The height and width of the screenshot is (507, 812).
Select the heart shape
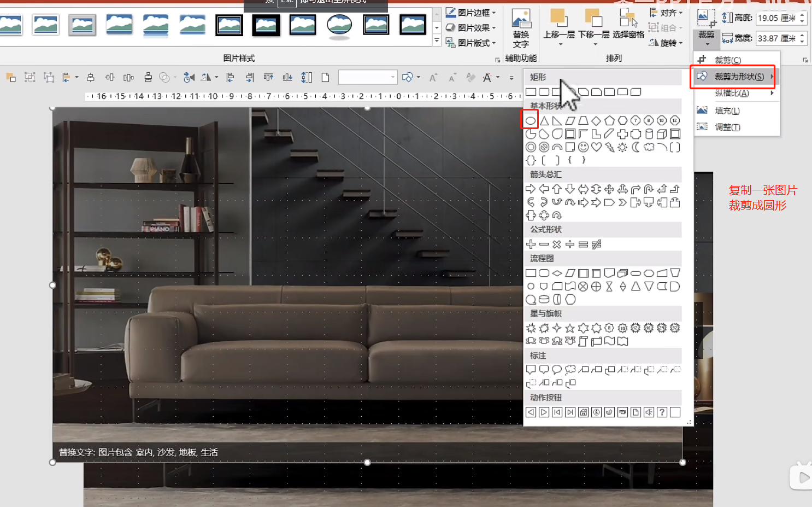(596, 147)
